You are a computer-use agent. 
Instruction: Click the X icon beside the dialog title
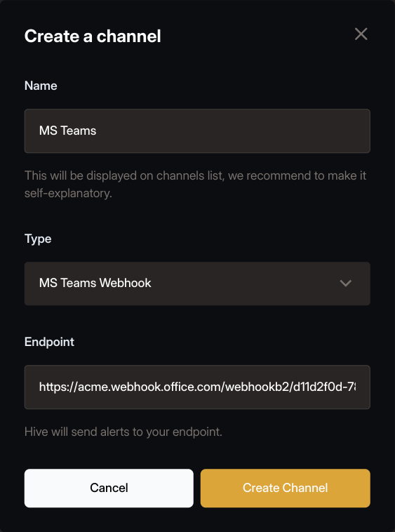click(361, 34)
